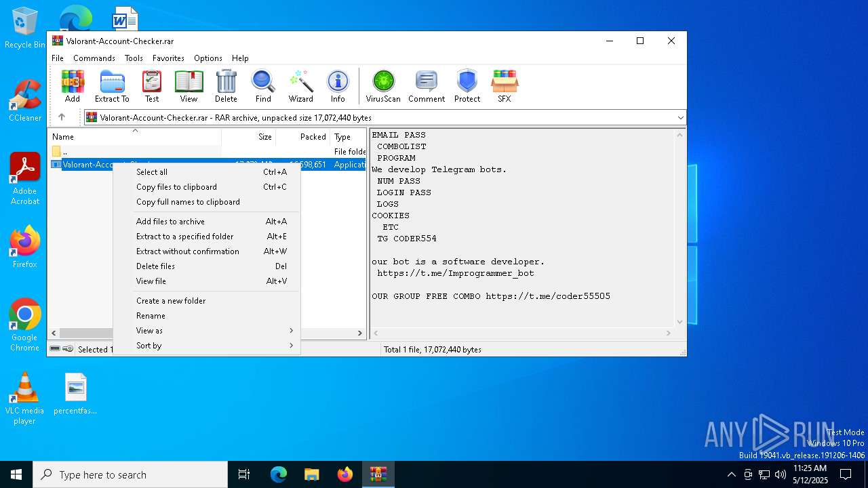Open Recycle Bin desktop icon
Screen dimensions: 868x488
[x=25, y=28]
